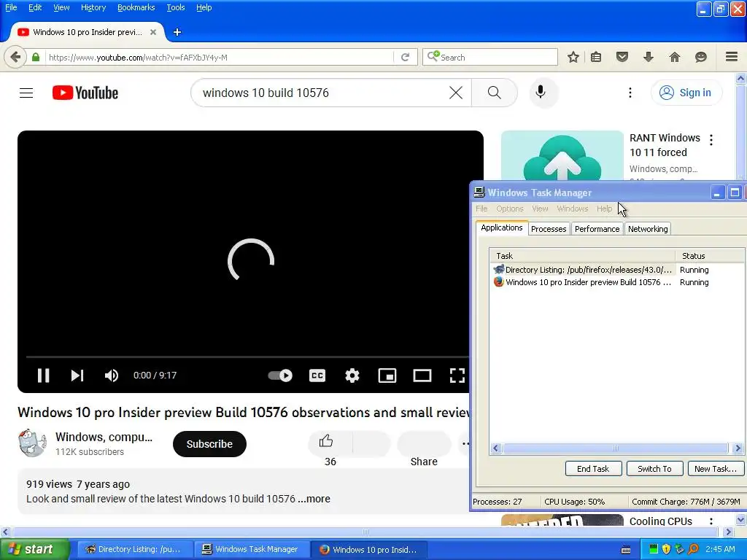This screenshot has width=747, height=560.
Task: Switch to Directory Listing taskbar button
Action: (x=135, y=550)
